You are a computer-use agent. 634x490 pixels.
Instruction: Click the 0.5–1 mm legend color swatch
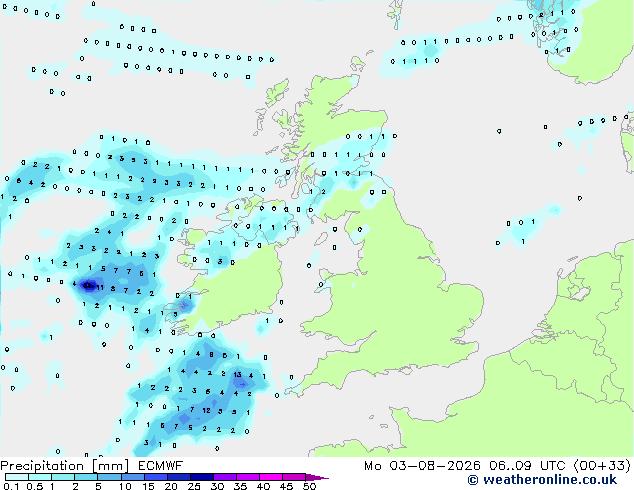tap(40, 477)
